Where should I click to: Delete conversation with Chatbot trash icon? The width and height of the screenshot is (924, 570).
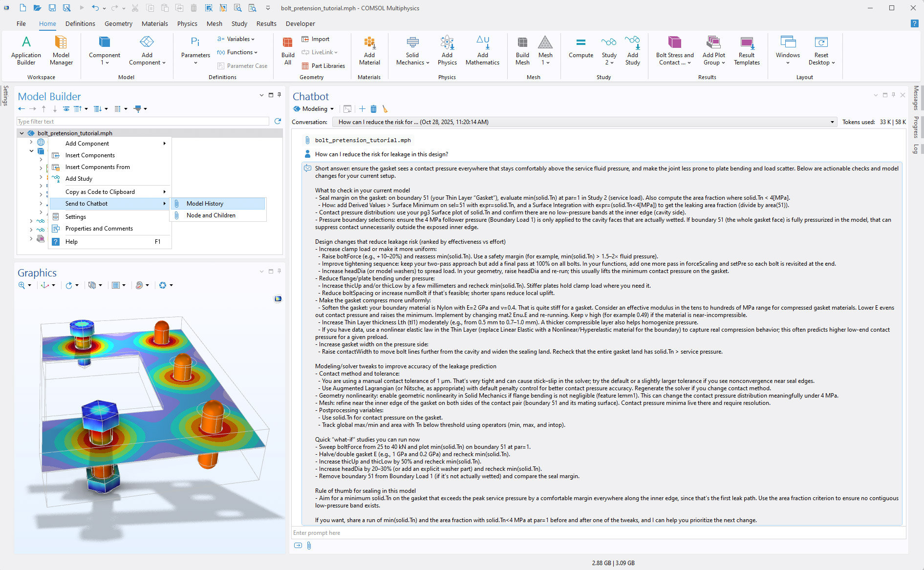(x=374, y=109)
